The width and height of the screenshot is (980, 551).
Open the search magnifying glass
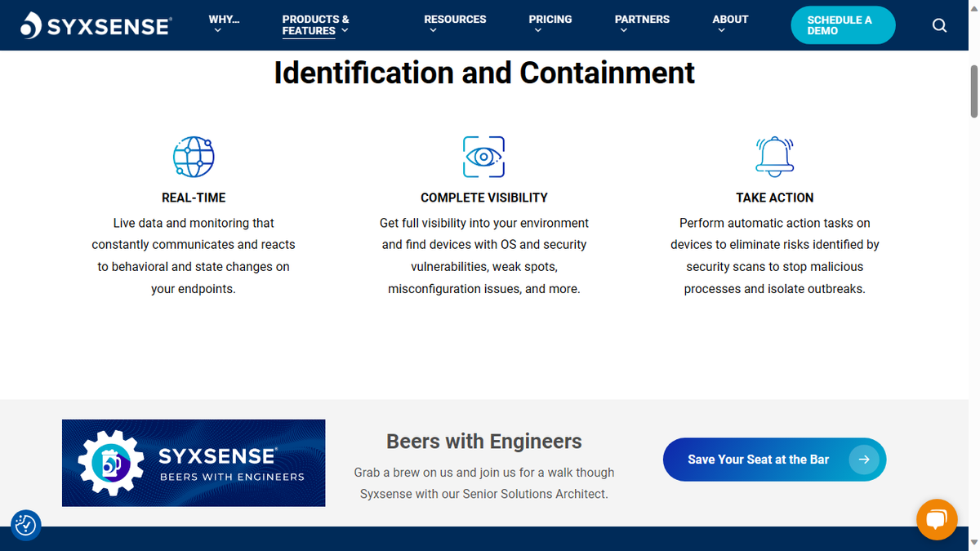click(939, 25)
